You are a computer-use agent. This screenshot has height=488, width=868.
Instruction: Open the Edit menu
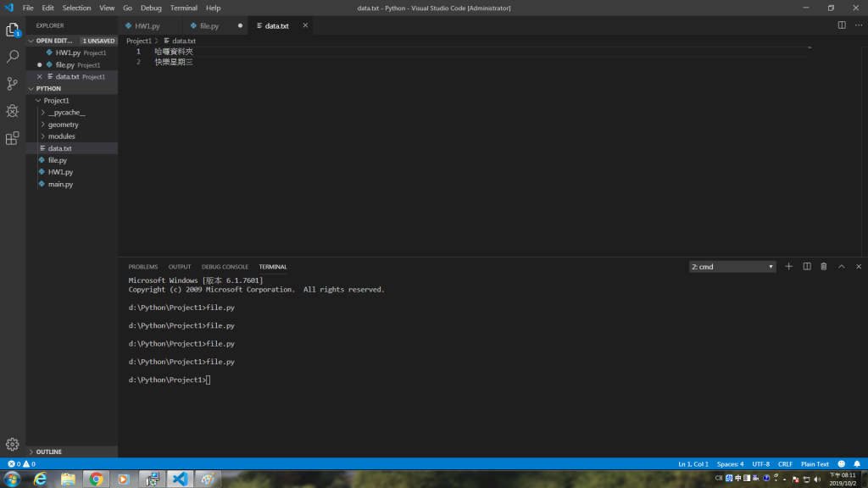coord(47,8)
